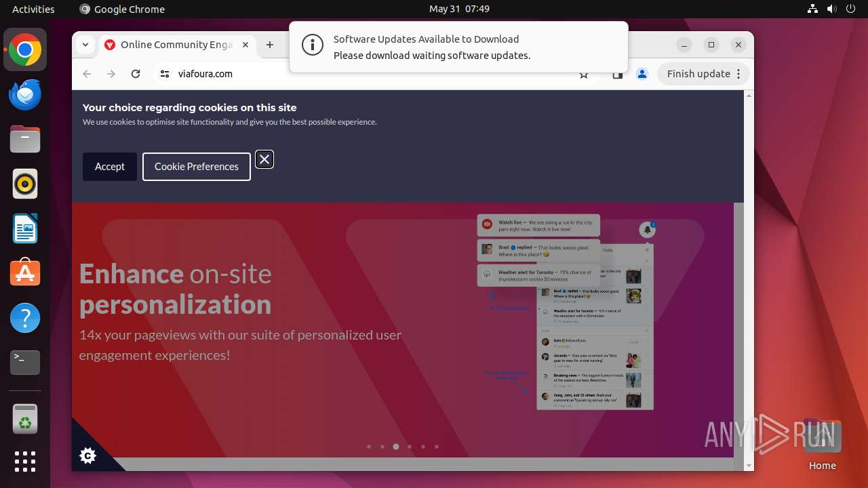Open Ubuntu Software store icon
This screenshot has height=488, width=868.
click(x=25, y=273)
